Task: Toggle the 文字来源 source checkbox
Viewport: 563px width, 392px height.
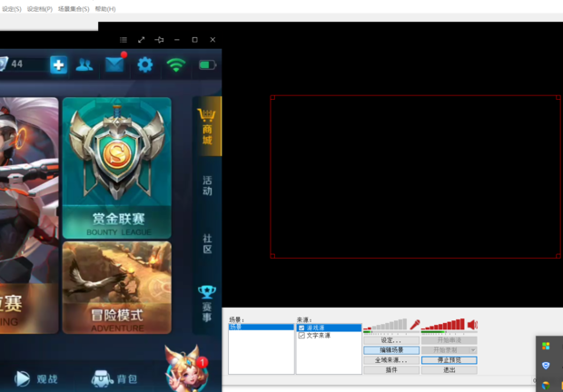Action: coord(301,336)
